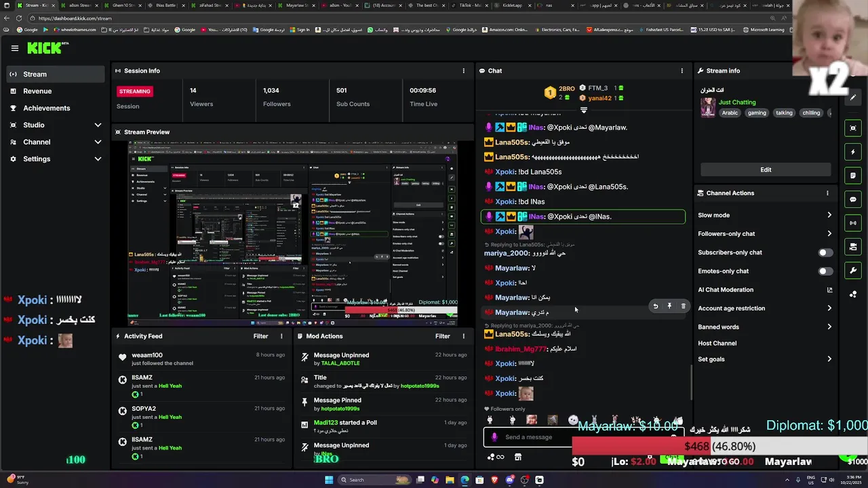Open the shop icon below chat input
Image resolution: width=868 pixels, height=488 pixels.
(518, 457)
